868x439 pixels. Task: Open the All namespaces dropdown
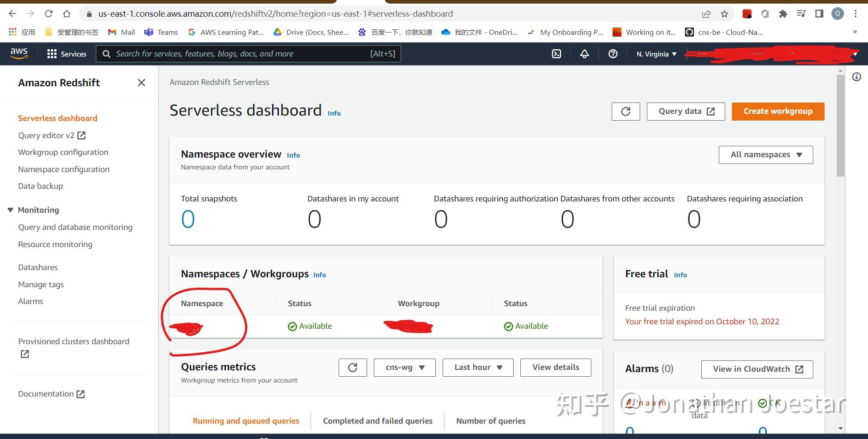pos(765,154)
